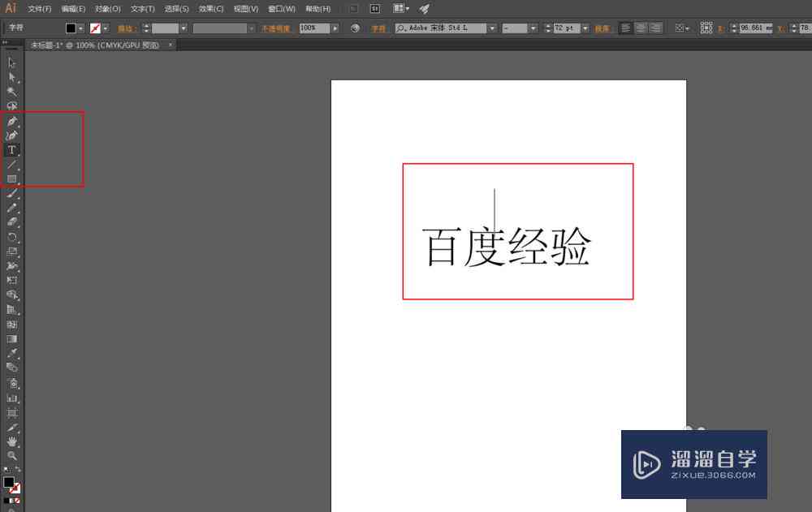The height and width of the screenshot is (512, 812).
Task: Open the 对象(O) menu
Action: [x=108, y=9]
